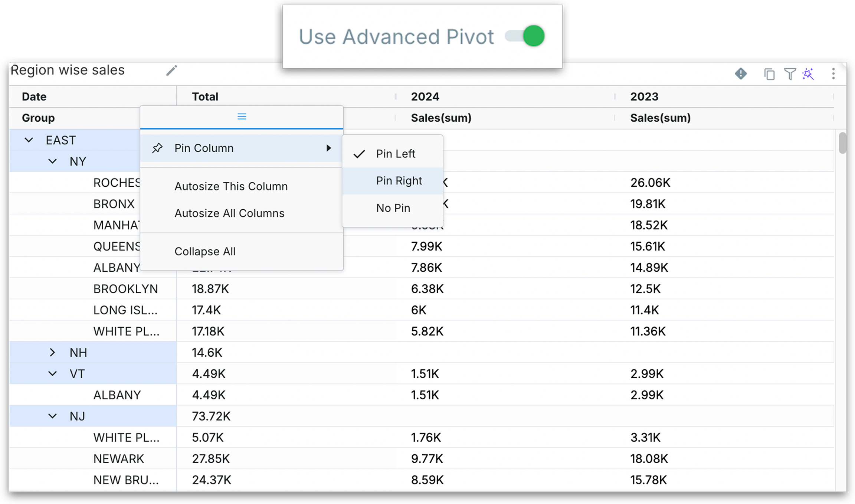This screenshot has width=855, height=504.
Task: Choose Pin Right from submenu
Action: (399, 181)
